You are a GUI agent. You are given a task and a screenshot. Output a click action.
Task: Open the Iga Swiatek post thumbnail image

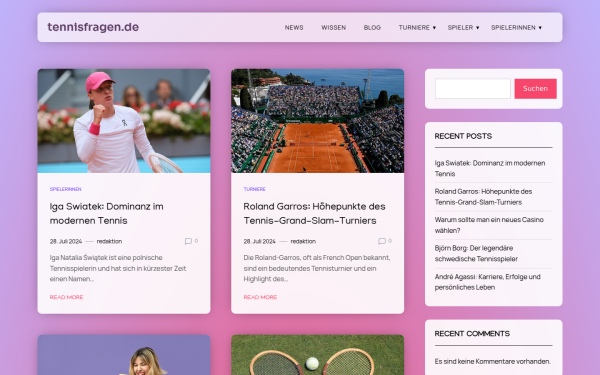pos(124,121)
